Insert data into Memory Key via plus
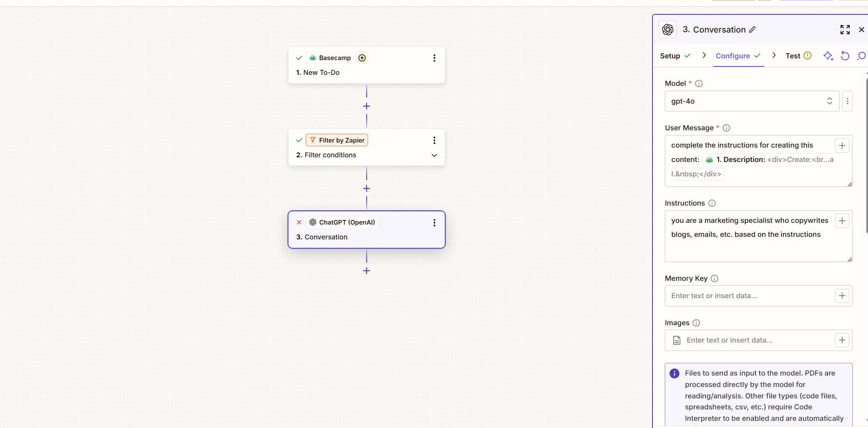Viewport: 868px width, 428px height. coord(842,296)
